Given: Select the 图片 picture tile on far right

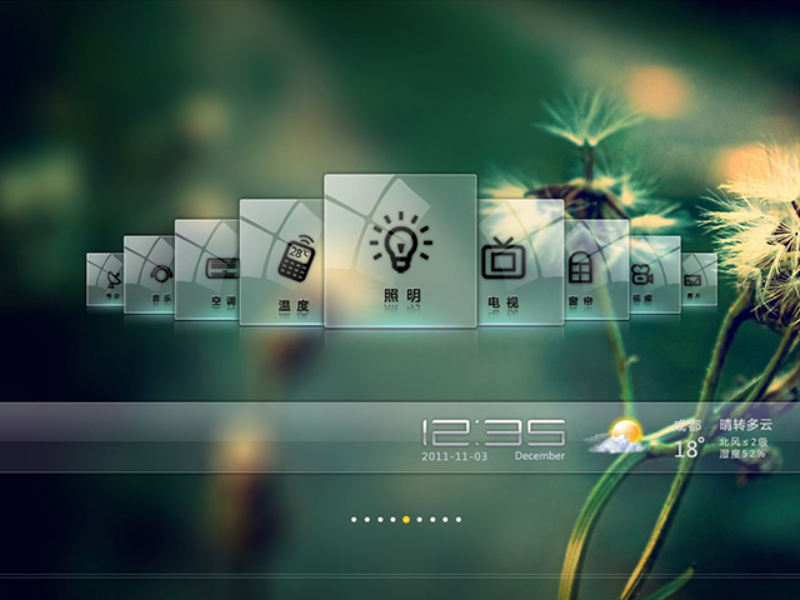Looking at the screenshot, I should [x=699, y=279].
